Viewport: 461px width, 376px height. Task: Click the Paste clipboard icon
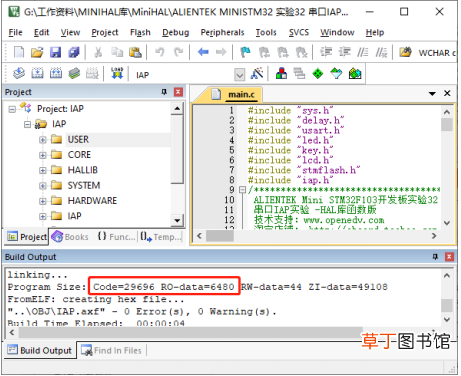coord(135,52)
